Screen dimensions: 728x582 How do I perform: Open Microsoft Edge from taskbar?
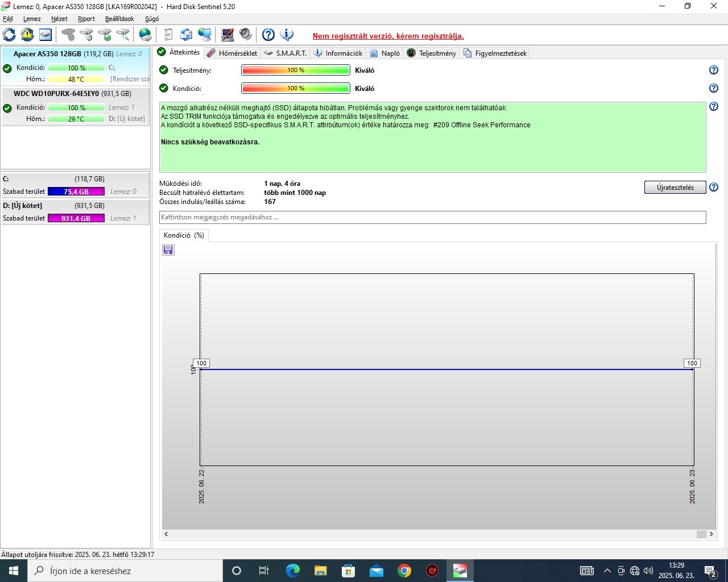point(293,571)
